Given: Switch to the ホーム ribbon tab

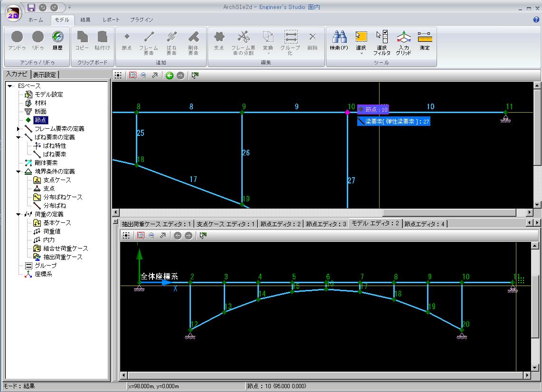Looking at the screenshot, I should [36, 19].
